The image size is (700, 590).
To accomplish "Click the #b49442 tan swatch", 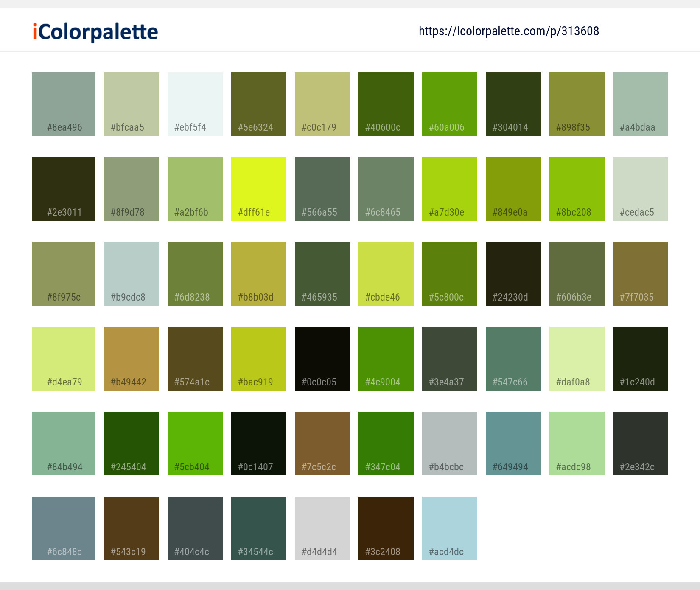I will 132,359.
